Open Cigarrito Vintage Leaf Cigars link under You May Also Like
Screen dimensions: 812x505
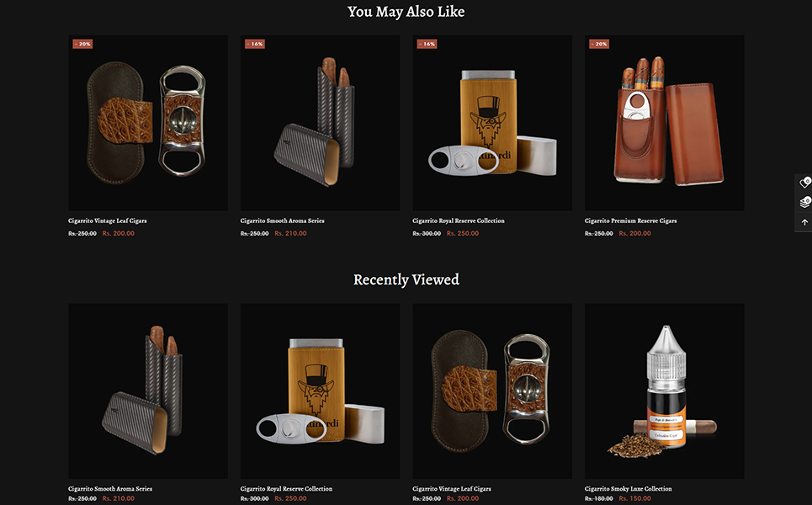coord(107,221)
